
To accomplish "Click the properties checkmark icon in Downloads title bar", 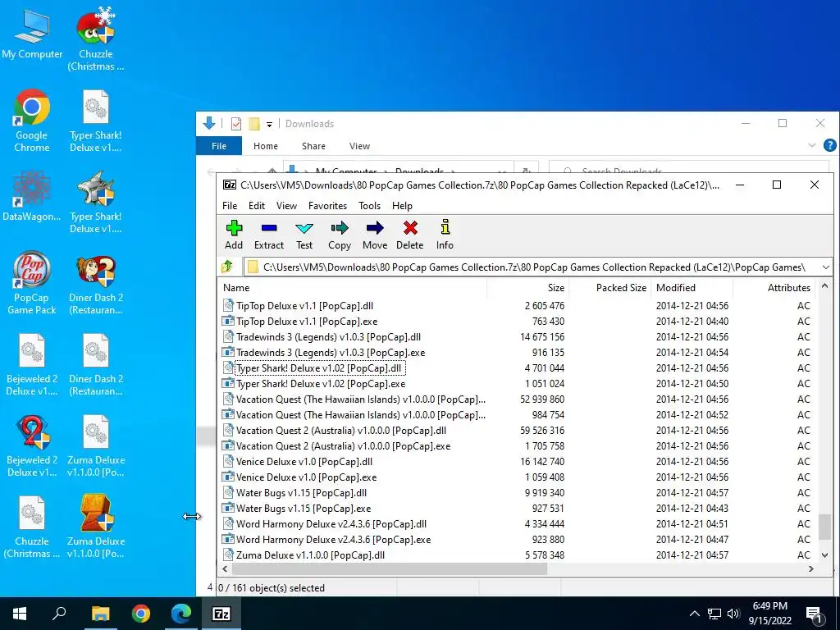I will (x=236, y=125).
